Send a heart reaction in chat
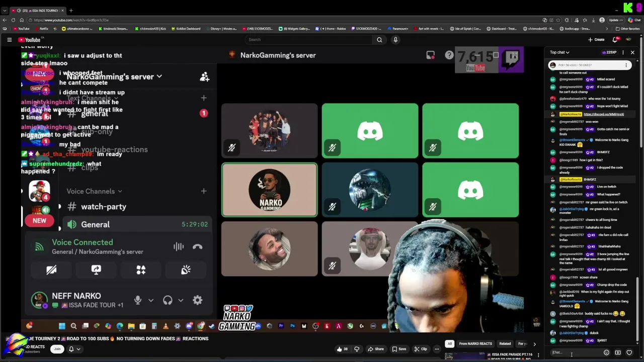The width and height of the screenshot is (644, 362). point(629,352)
